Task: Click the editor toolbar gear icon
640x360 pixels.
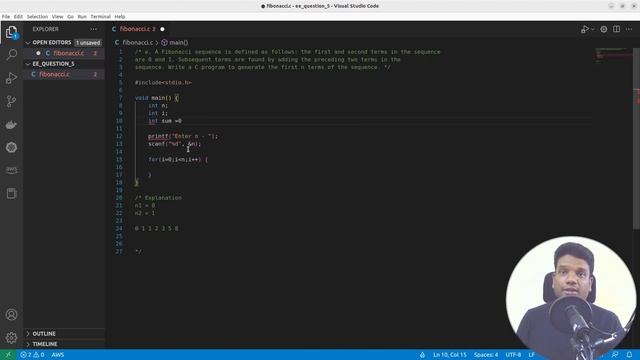Action: coord(604,29)
